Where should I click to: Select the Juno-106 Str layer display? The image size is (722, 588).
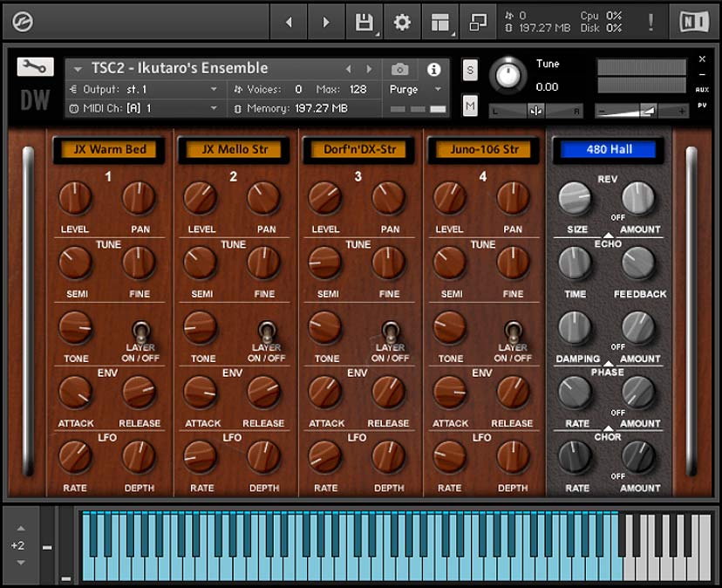pyautogui.click(x=481, y=149)
